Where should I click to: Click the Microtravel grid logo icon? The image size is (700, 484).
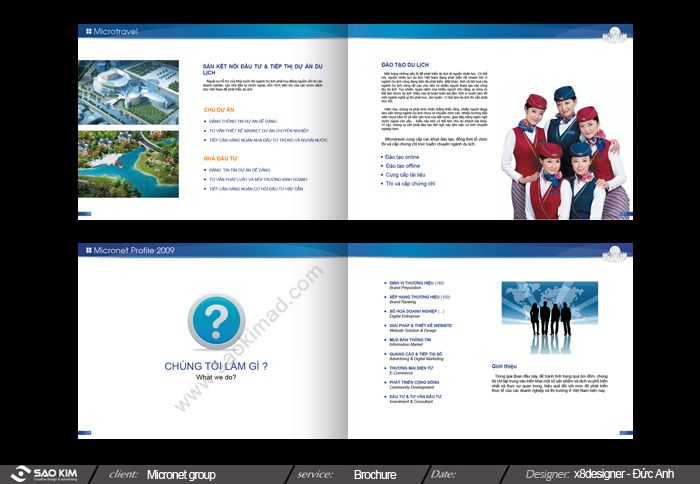point(90,33)
